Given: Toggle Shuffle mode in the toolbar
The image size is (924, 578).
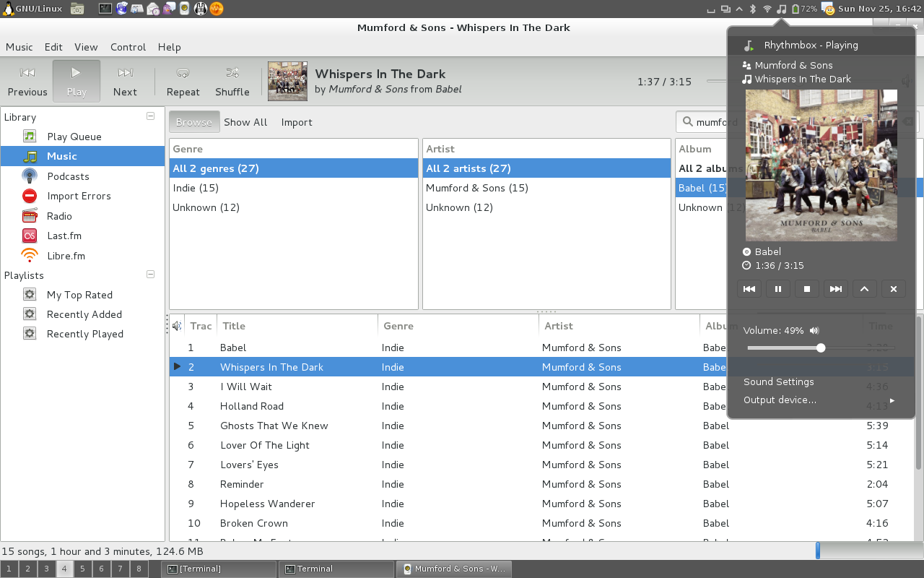Looking at the screenshot, I should pos(232,81).
